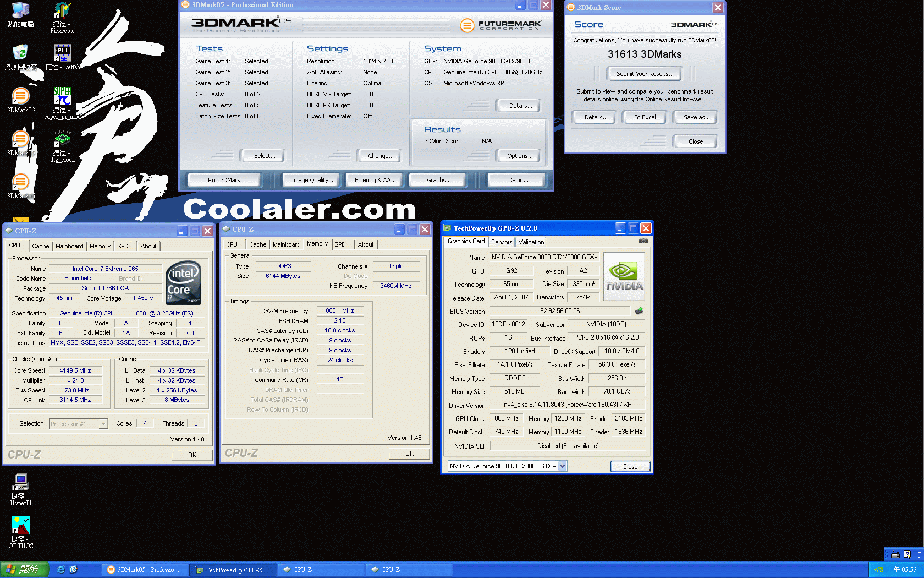924x578 pixels.
Task: Switch to Sensors tab in GPU-Z
Action: (502, 242)
